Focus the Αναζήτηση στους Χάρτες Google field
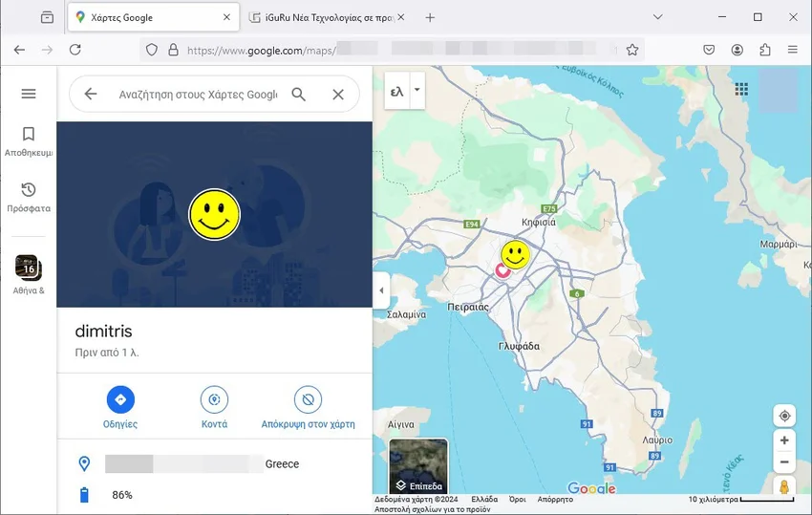812x515 pixels. point(198,95)
